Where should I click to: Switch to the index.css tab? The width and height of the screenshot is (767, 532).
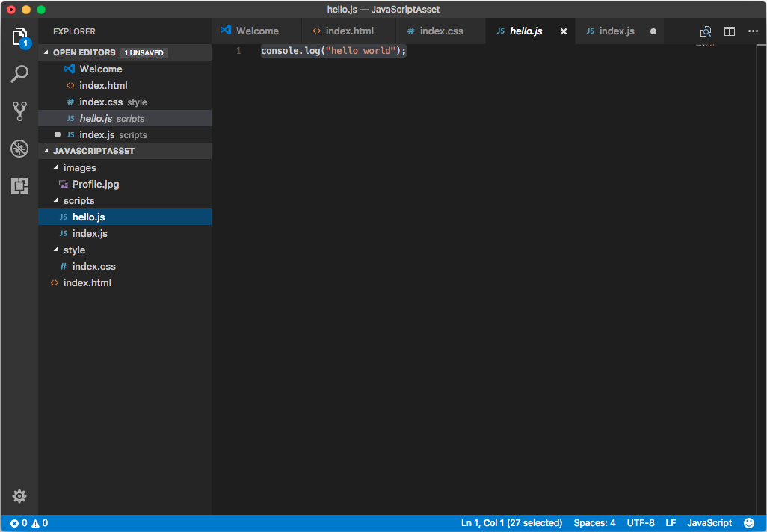coord(441,31)
